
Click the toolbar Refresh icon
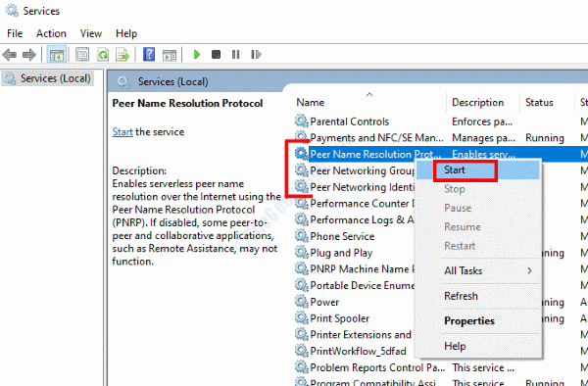pos(103,55)
